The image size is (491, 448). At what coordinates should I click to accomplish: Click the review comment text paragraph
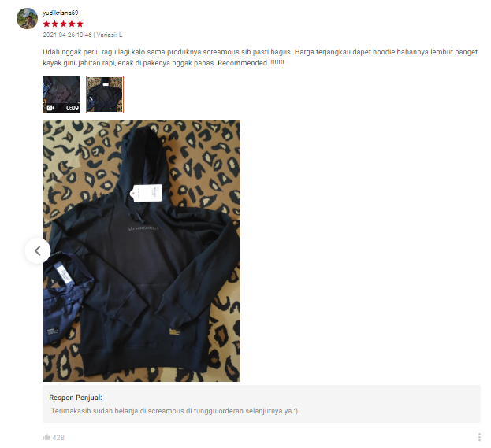[x=260, y=57]
